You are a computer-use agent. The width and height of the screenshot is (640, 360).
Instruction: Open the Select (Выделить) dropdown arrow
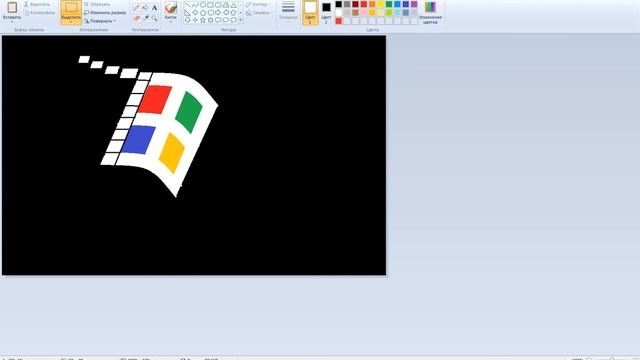pos(71,22)
